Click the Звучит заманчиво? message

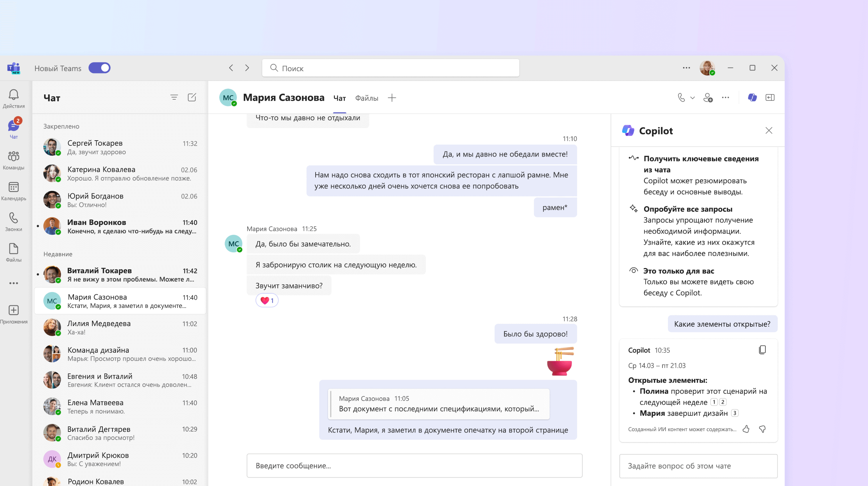pos(289,285)
